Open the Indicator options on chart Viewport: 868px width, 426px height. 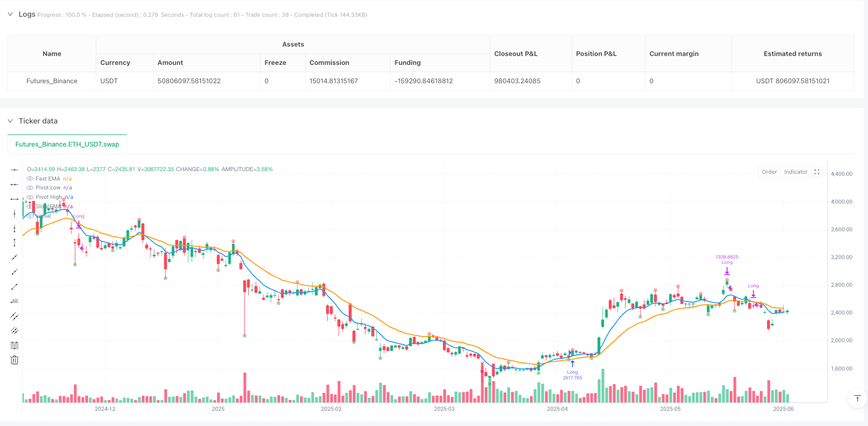(795, 172)
